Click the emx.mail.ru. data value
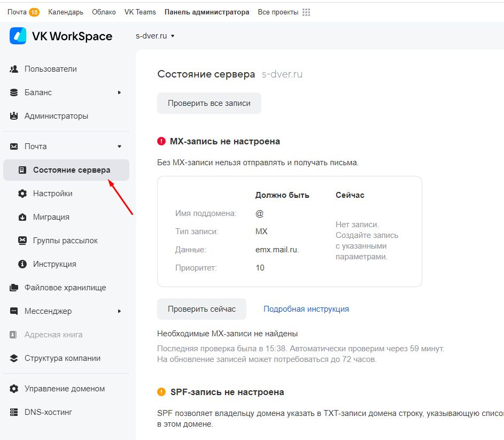 pyautogui.click(x=277, y=250)
